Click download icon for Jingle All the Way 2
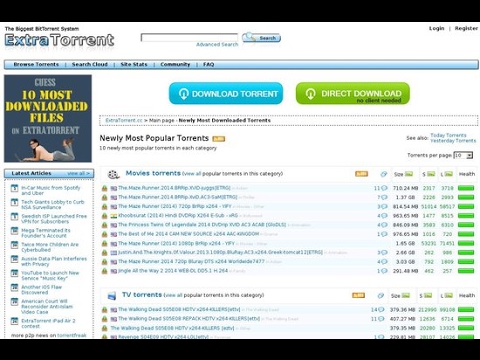The height and width of the screenshot is (360, 480). click(x=104, y=271)
